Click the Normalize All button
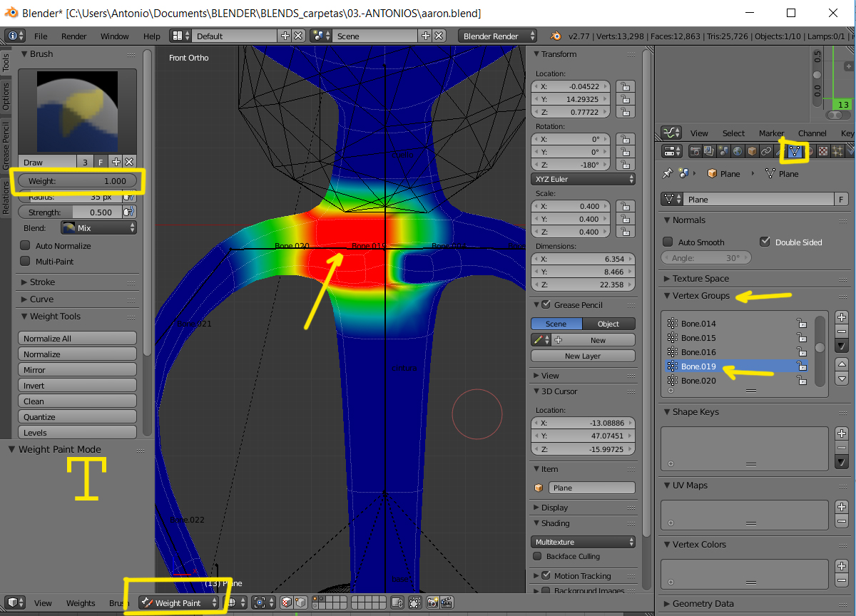 [76, 339]
